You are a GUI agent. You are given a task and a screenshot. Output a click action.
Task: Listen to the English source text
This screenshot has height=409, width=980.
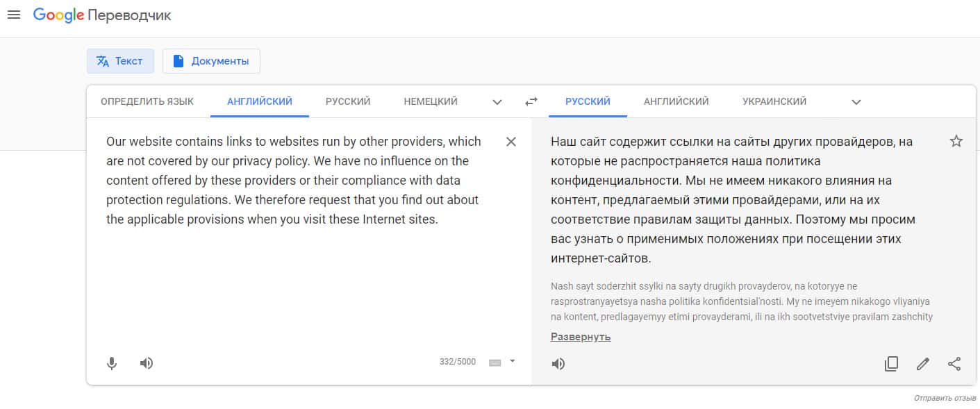click(x=147, y=363)
